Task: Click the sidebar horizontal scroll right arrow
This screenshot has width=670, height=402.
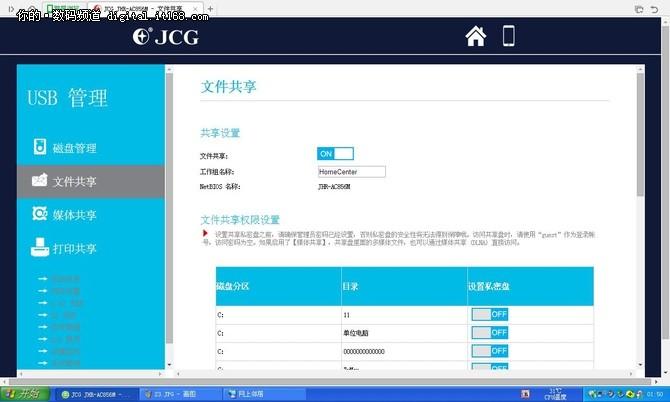Action: point(161,374)
